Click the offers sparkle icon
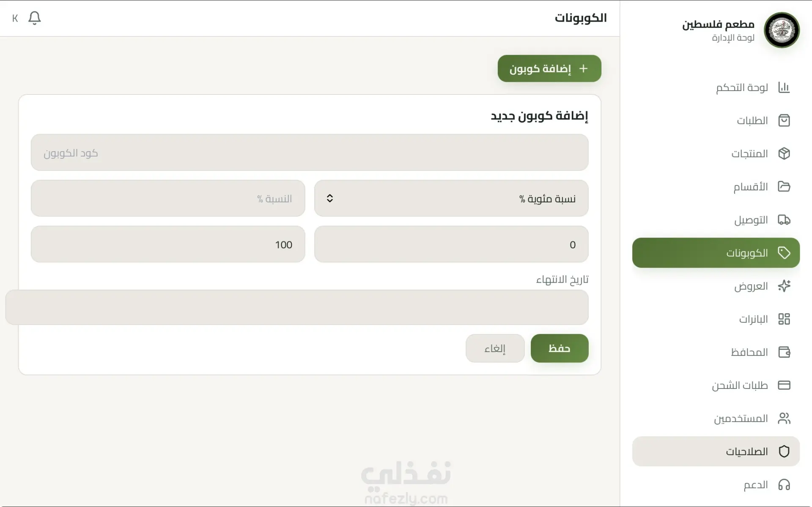Viewport: 812px width, 507px height. (784, 286)
